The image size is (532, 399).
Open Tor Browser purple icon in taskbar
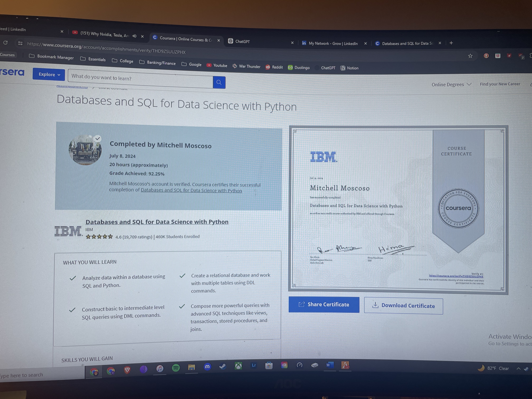click(143, 369)
